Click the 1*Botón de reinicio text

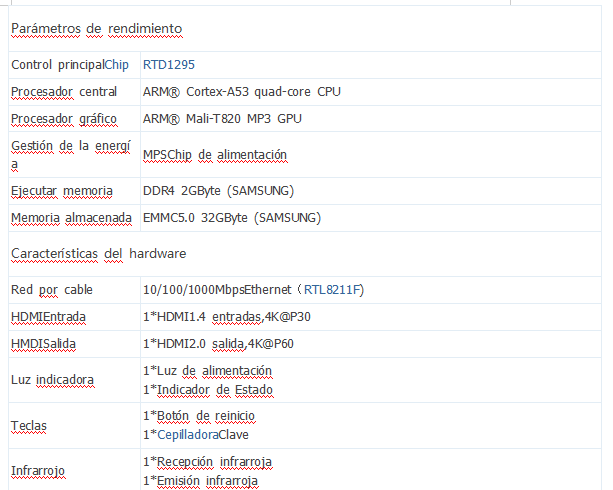199,416
